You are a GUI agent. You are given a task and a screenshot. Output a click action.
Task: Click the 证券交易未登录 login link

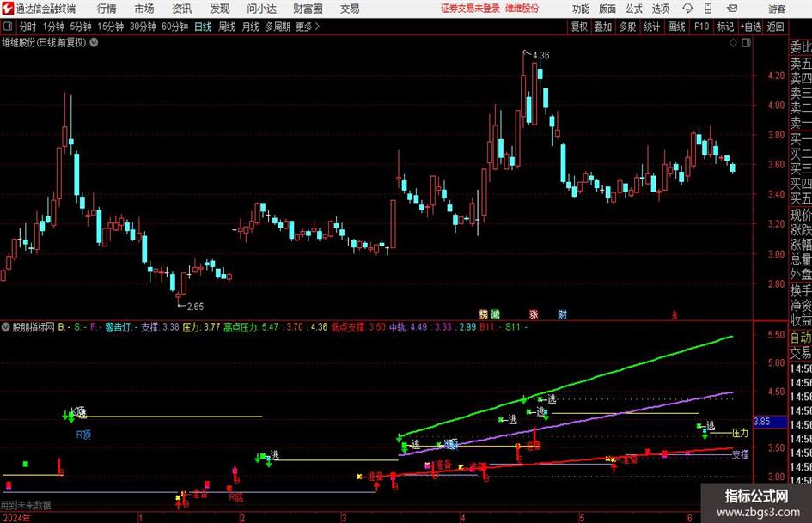point(470,9)
